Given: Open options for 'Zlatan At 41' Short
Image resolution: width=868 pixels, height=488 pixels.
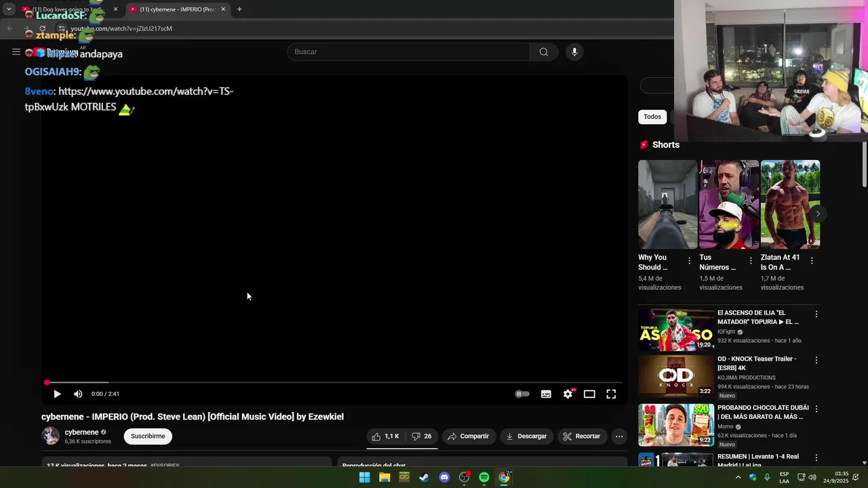Looking at the screenshot, I should (x=812, y=261).
